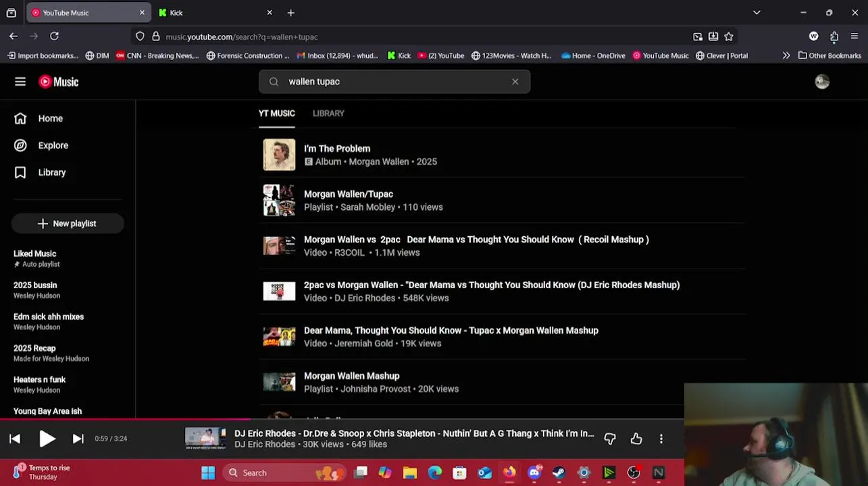Open the Windows Start menu

click(208, 473)
